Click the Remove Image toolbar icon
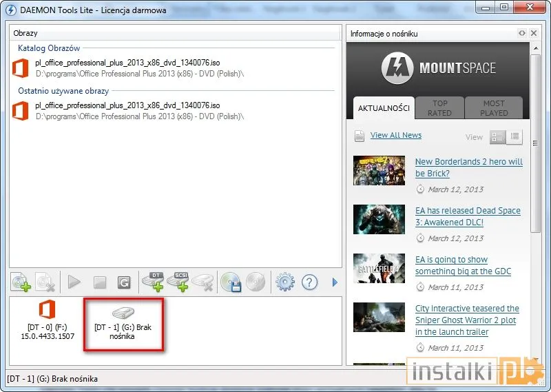 [45, 282]
